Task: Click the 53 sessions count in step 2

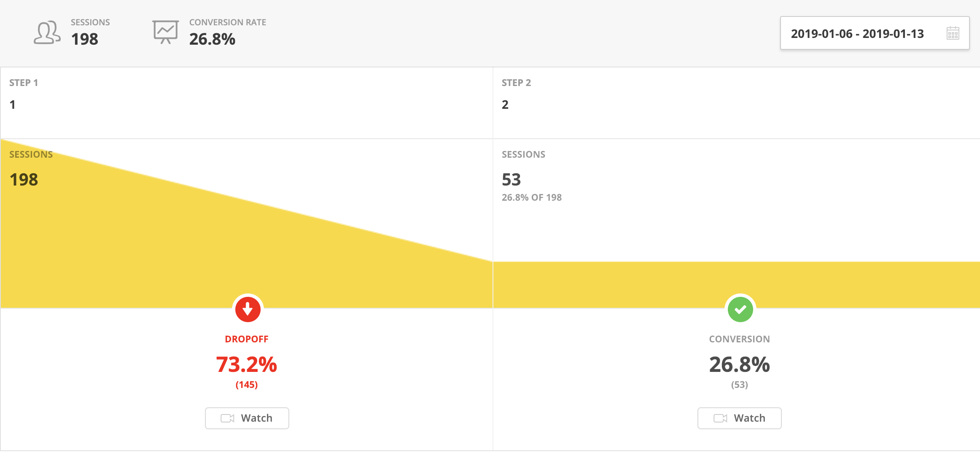Action: (x=512, y=180)
